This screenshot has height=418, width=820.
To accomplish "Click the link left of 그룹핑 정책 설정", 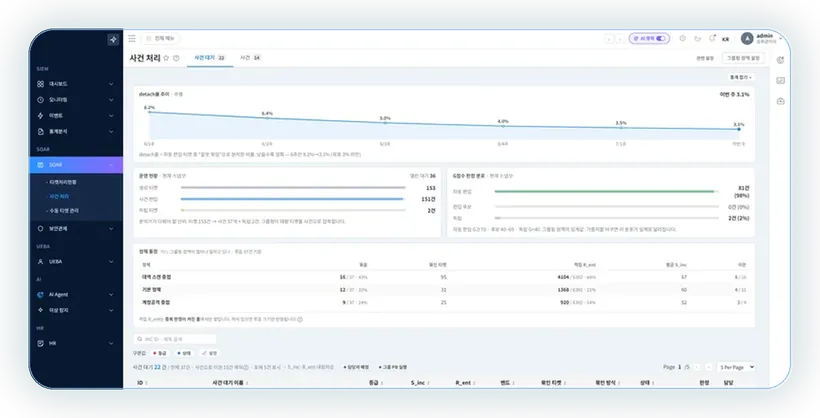I will pyautogui.click(x=705, y=58).
